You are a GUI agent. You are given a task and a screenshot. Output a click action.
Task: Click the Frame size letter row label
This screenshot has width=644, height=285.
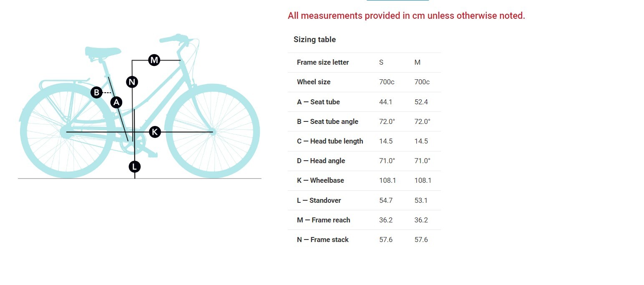point(323,63)
